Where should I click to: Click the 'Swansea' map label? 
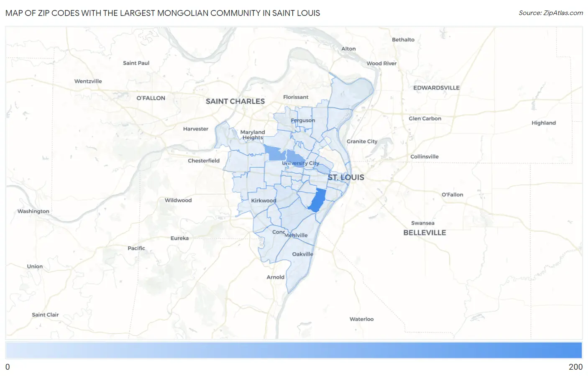click(423, 223)
